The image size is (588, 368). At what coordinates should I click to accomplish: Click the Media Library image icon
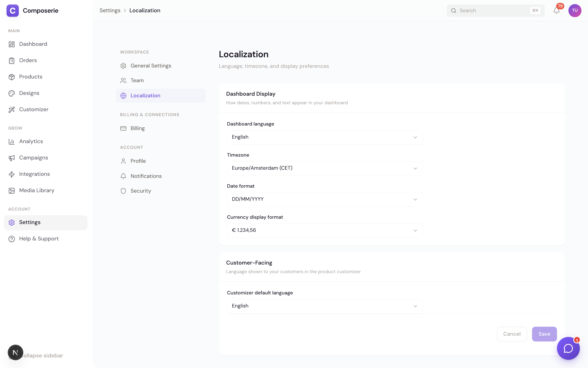12,191
